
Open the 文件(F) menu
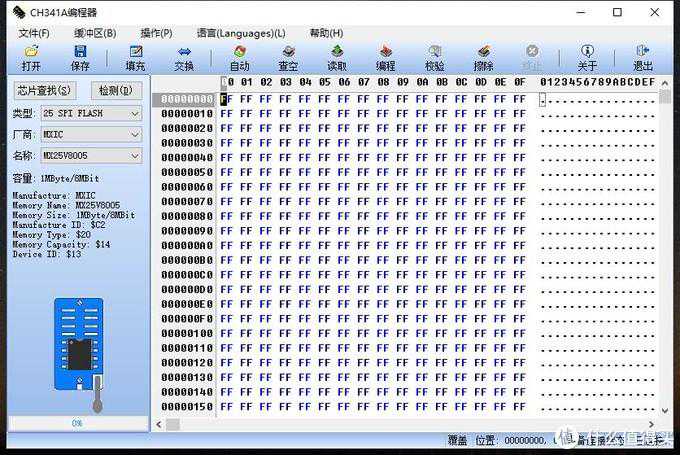point(34,33)
